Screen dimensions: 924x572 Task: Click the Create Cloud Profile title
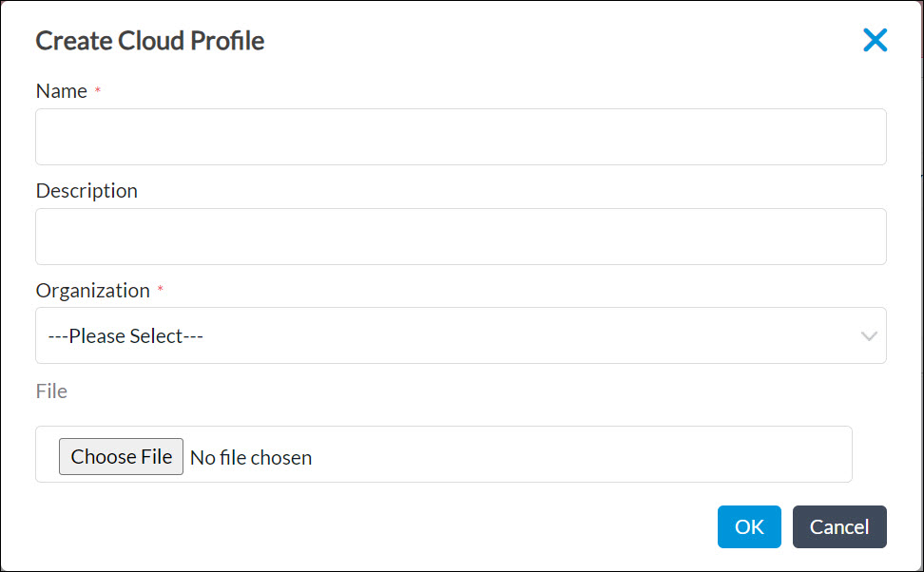coord(149,41)
